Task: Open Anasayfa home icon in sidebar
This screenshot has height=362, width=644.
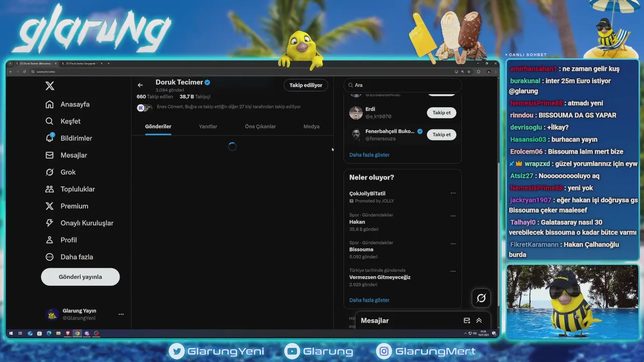Action: point(49,104)
